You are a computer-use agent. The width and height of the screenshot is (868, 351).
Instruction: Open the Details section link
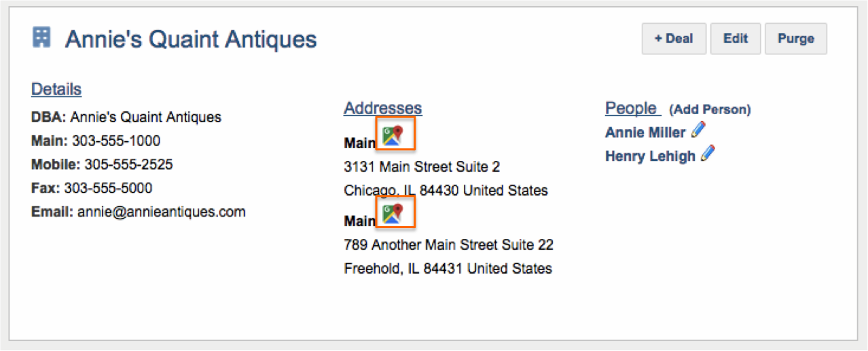(x=56, y=90)
